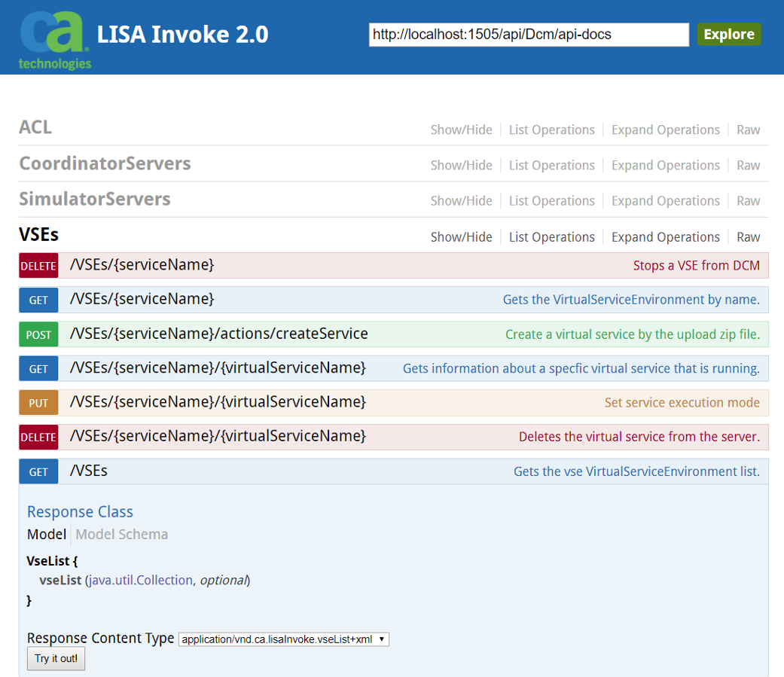Expand the SimulatorServers resource heading
784x677 pixels.
(x=94, y=199)
